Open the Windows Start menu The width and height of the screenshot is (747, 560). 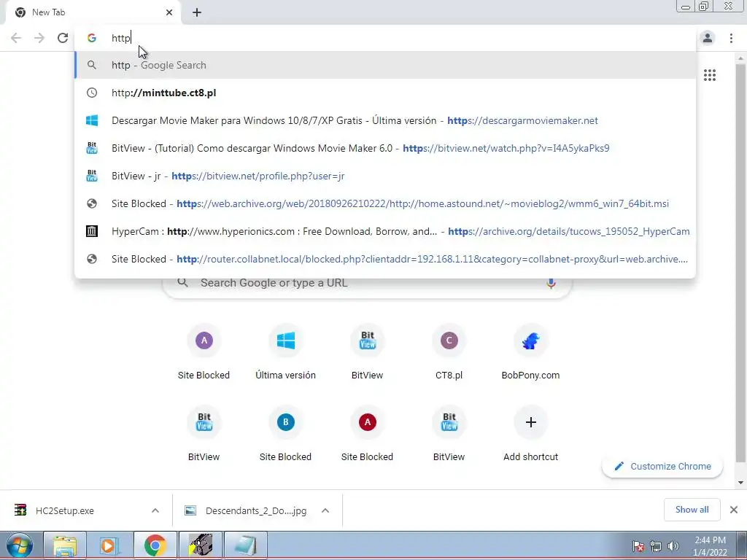20,545
